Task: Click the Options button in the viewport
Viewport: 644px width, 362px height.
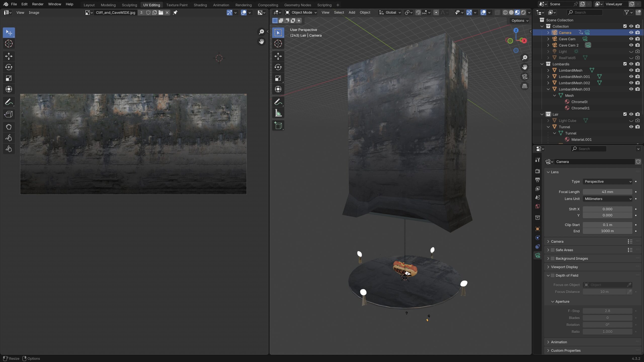Action: pos(519,21)
